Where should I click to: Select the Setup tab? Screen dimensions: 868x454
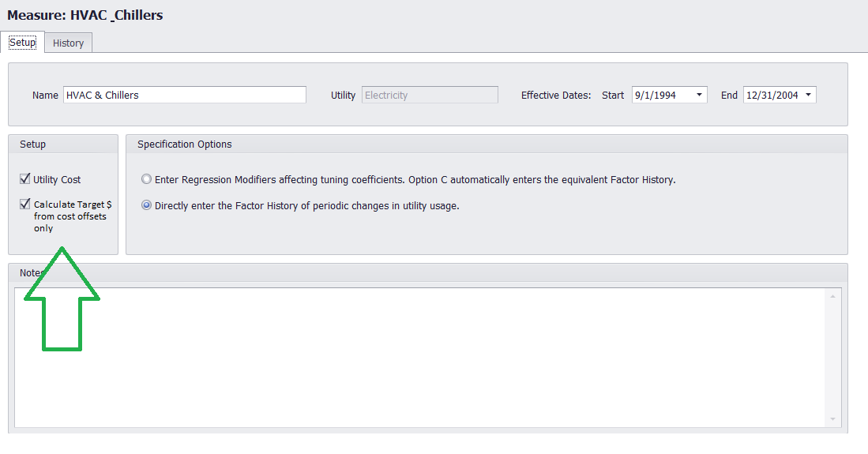coord(23,42)
